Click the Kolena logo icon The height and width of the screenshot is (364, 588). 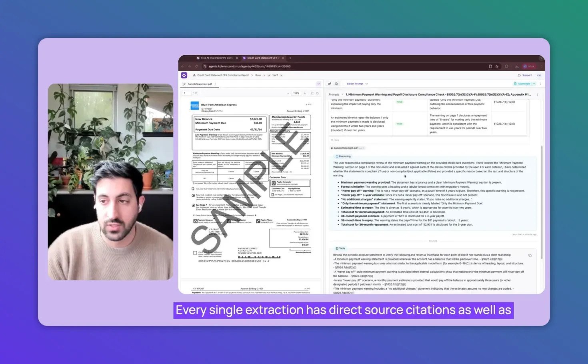184,75
